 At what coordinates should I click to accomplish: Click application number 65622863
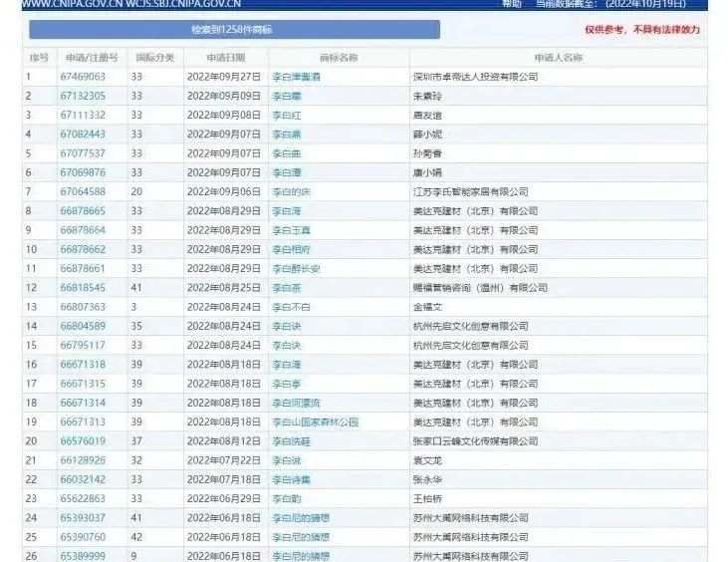tap(83, 499)
